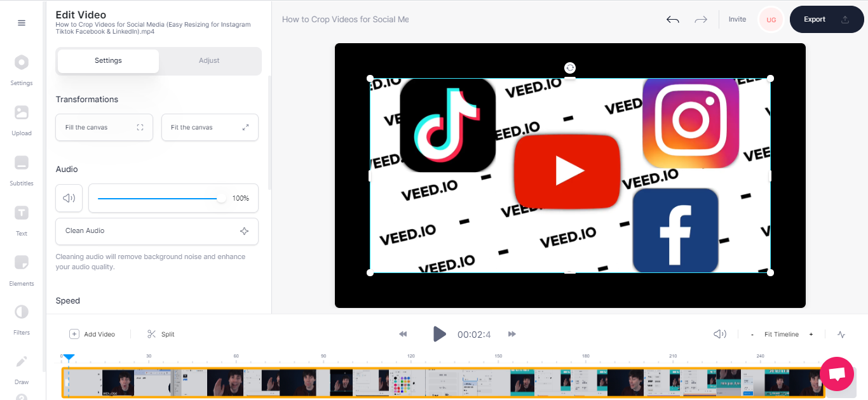
Task: Open the UG user avatar
Action: tap(771, 20)
